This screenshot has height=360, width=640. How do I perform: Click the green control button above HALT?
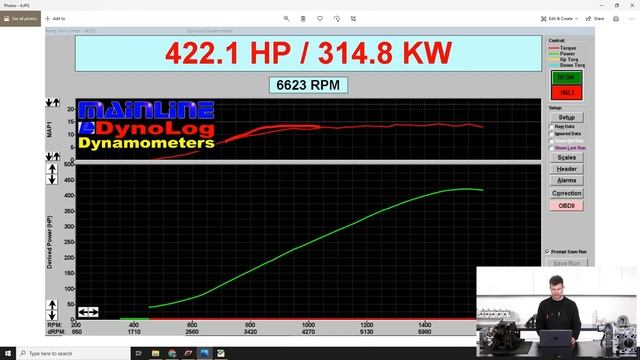point(567,78)
